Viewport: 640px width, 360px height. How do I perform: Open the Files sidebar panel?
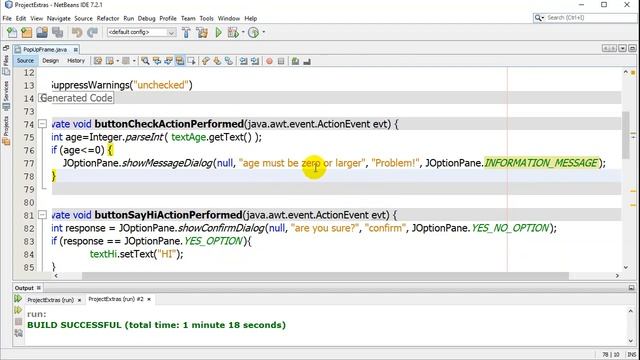(6, 65)
